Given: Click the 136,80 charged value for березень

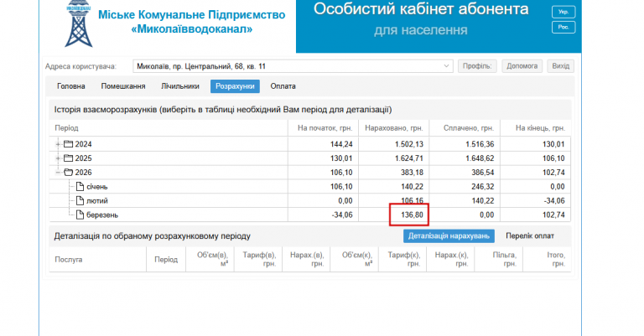Looking at the screenshot, I should [412, 215].
